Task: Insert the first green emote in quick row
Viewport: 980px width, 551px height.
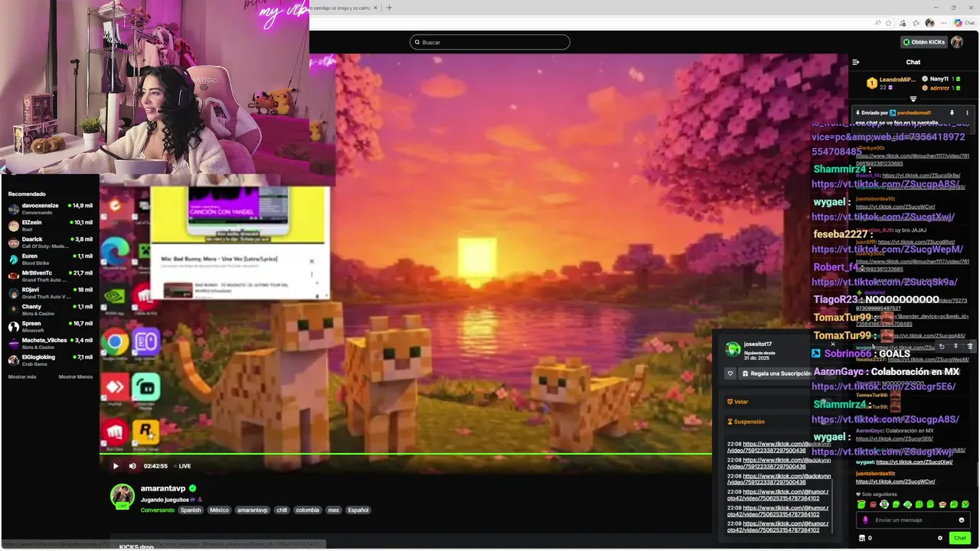Action: pos(861,504)
